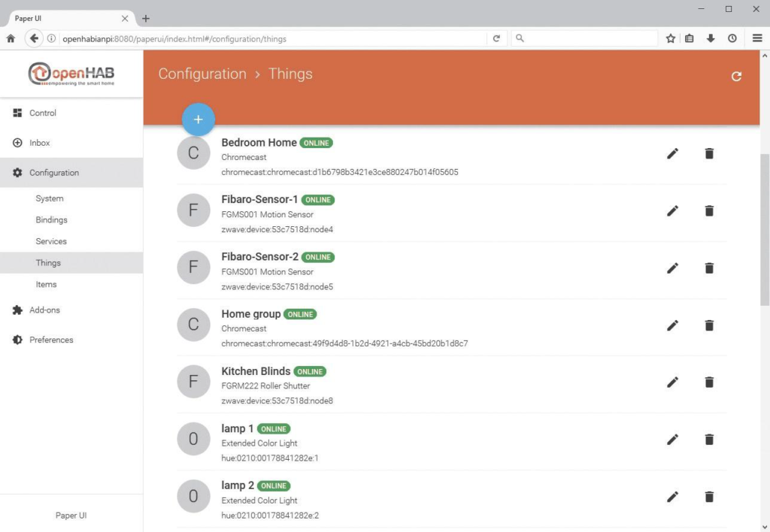Select the Inbox icon in the sidebar
Screen dimensions: 770x532
pyautogui.click(x=18, y=143)
